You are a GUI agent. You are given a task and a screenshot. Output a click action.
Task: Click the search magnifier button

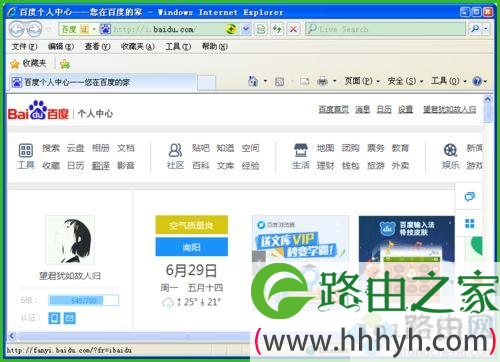tap(475, 29)
